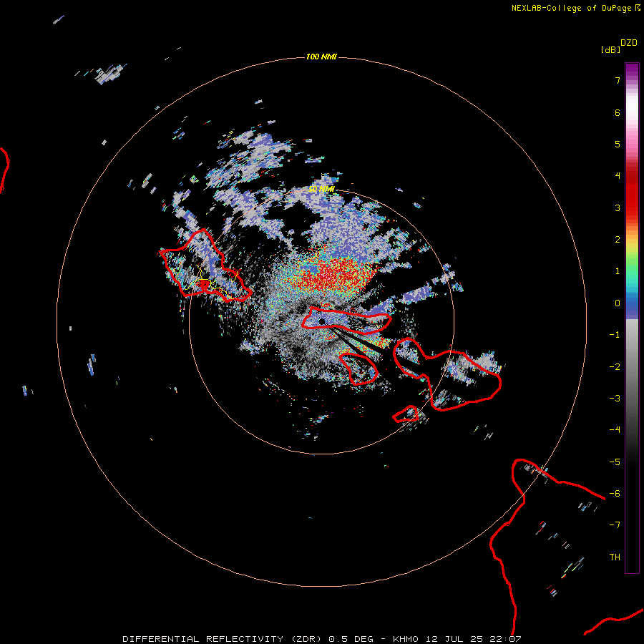Select the -2 tick label on the scale
The width and height of the screenshot is (644, 644).
(615, 367)
